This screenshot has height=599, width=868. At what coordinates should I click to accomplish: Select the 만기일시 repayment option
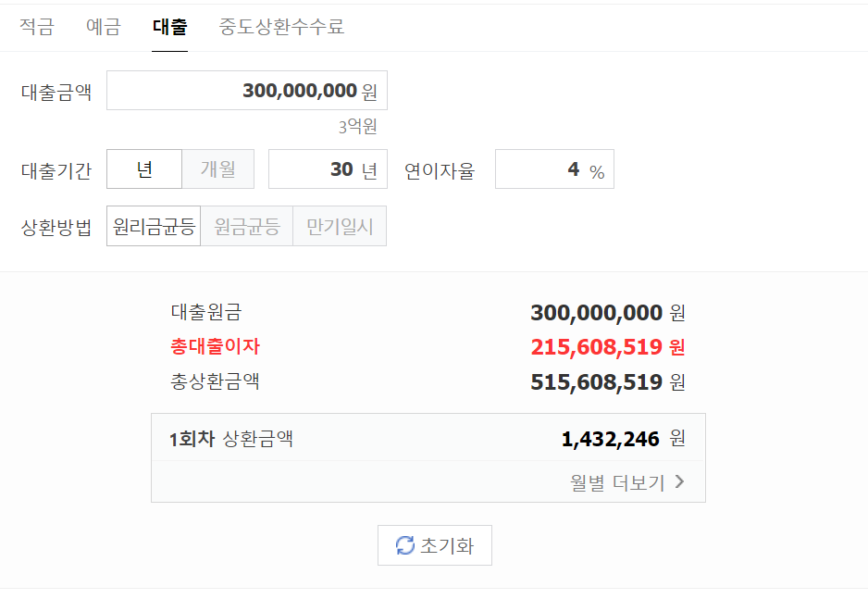[339, 225]
